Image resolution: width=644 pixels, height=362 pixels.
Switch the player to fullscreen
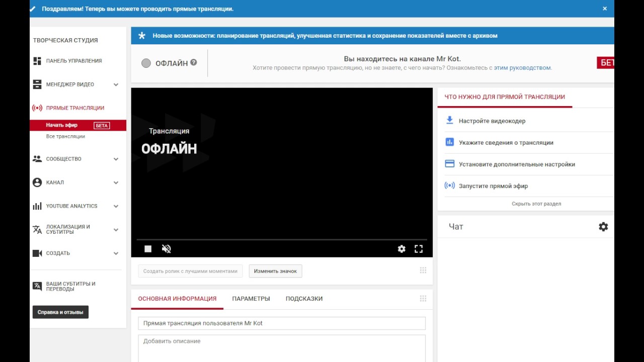(x=418, y=249)
